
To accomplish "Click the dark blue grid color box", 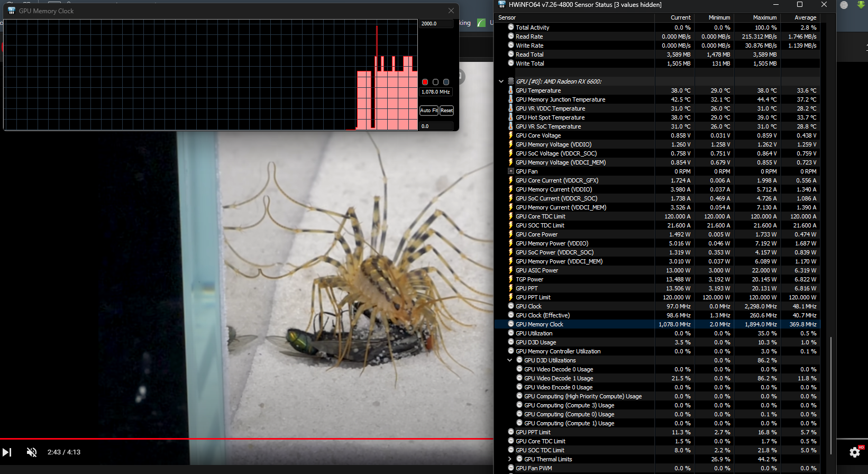I will pyautogui.click(x=446, y=82).
